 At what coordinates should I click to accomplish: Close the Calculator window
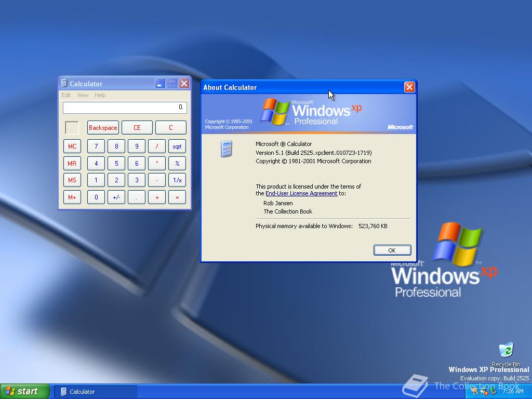tap(184, 83)
